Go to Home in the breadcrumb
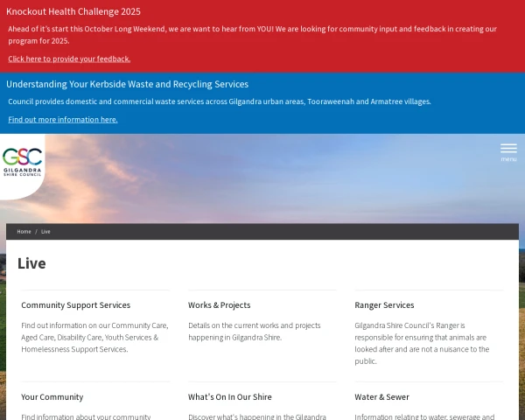The height and width of the screenshot is (420, 525). coord(24,232)
